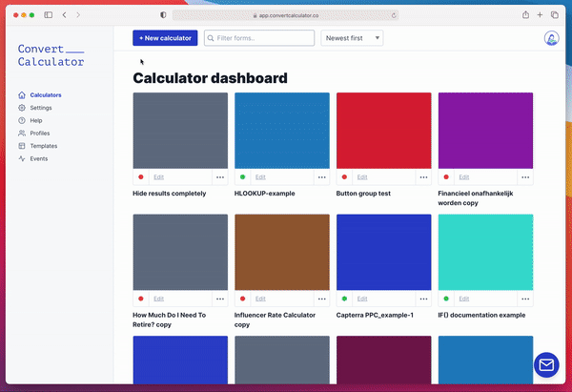
Task: Show Safari tab overview icon
Action: (555, 15)
